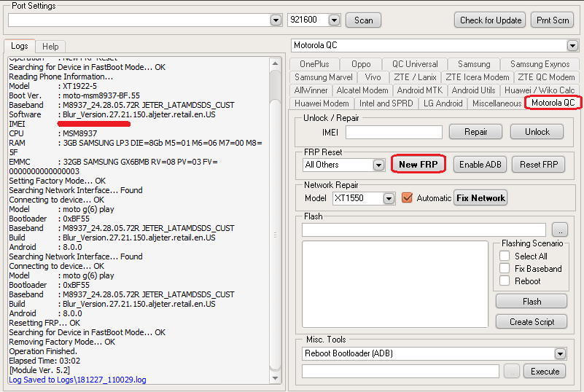Click the 'Resetting FRP... OK' log line
The height and width of the screenshot is (392, 584).
[x=44, y=323]
